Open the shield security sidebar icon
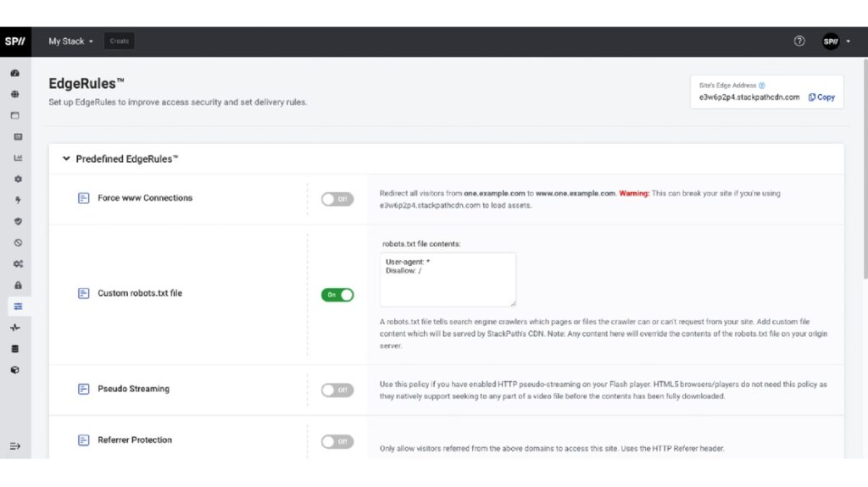This screenshot has width=868, height=487. tap(18, 221)
